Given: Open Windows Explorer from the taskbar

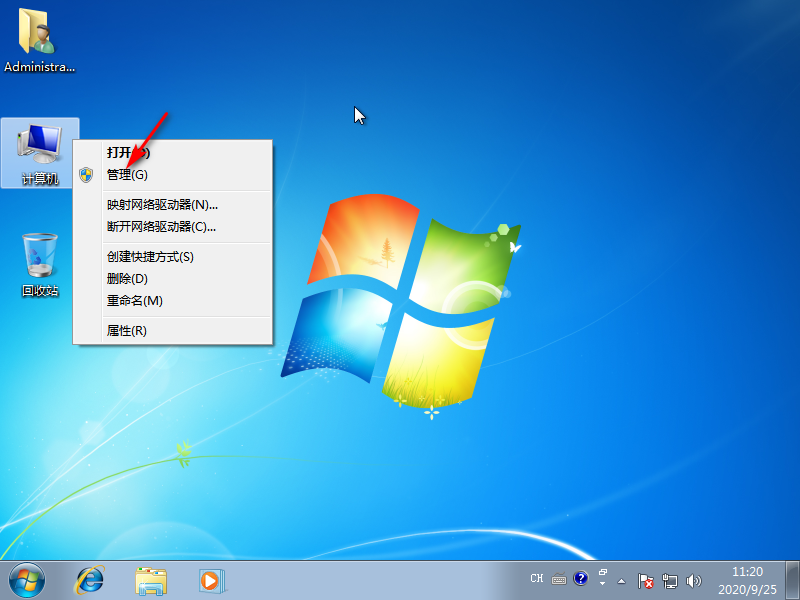Looking at the screenshot, I should [x=151, y=580].
